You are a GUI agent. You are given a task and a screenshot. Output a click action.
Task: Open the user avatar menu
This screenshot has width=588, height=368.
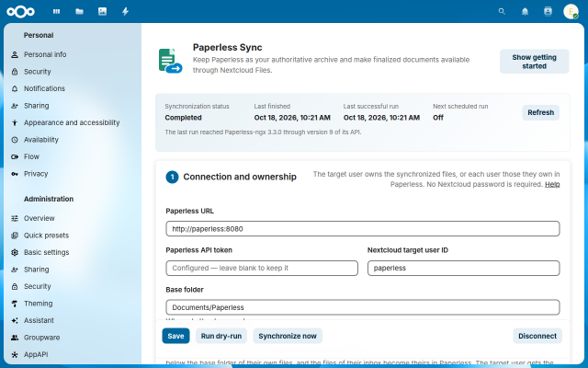coord(571,12)
